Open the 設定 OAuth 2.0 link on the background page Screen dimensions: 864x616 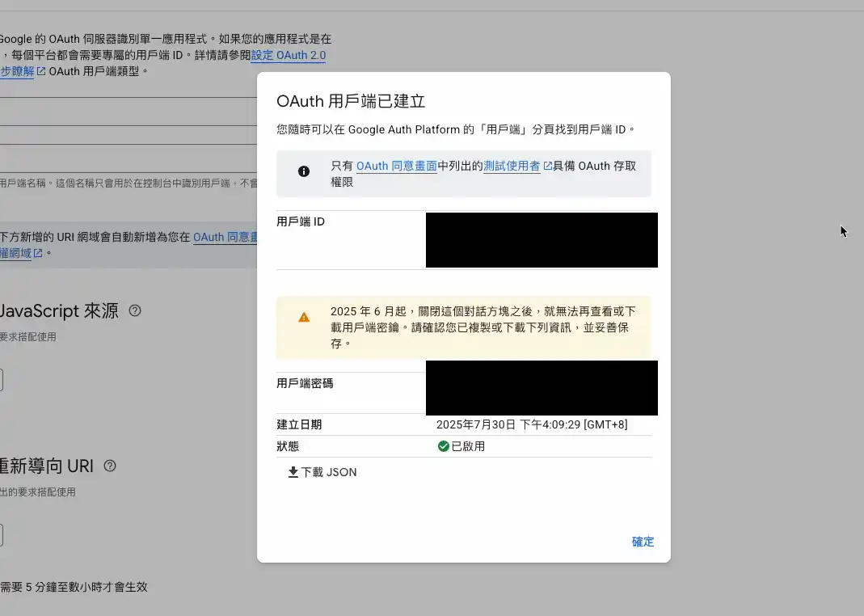(x=289, y=55)
